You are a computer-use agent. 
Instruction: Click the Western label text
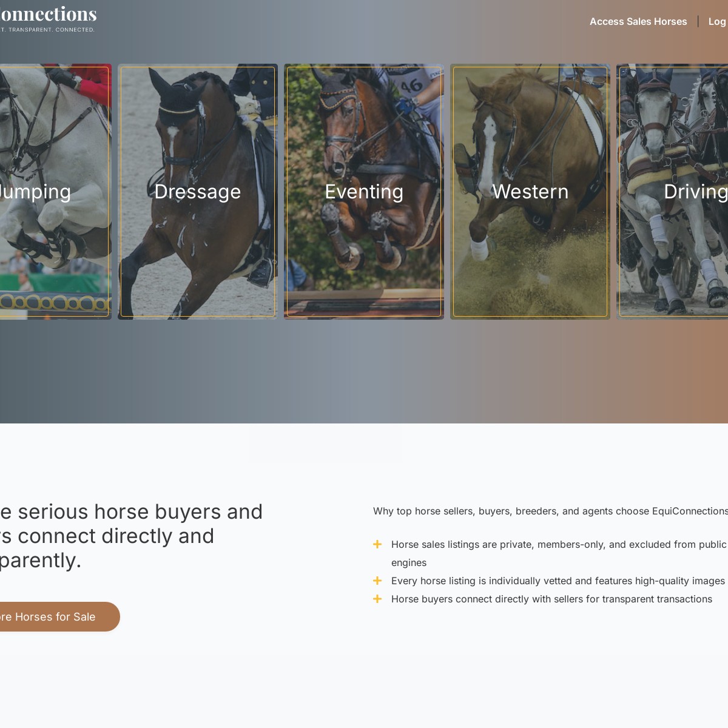(x=530, y=192)
